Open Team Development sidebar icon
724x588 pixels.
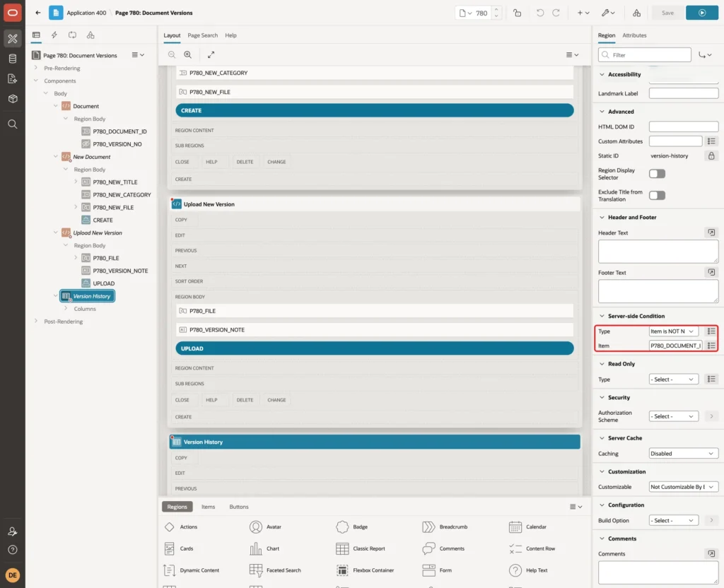[13, 79]
